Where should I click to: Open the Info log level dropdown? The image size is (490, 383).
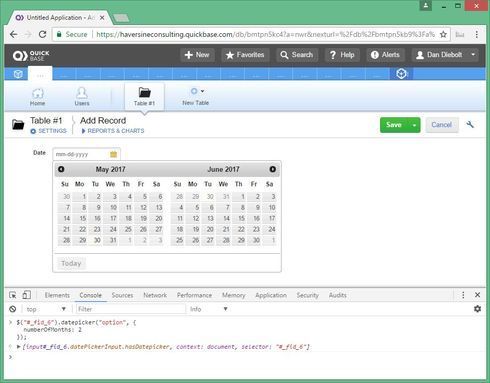pyautogui.click(x=208, y=309)
